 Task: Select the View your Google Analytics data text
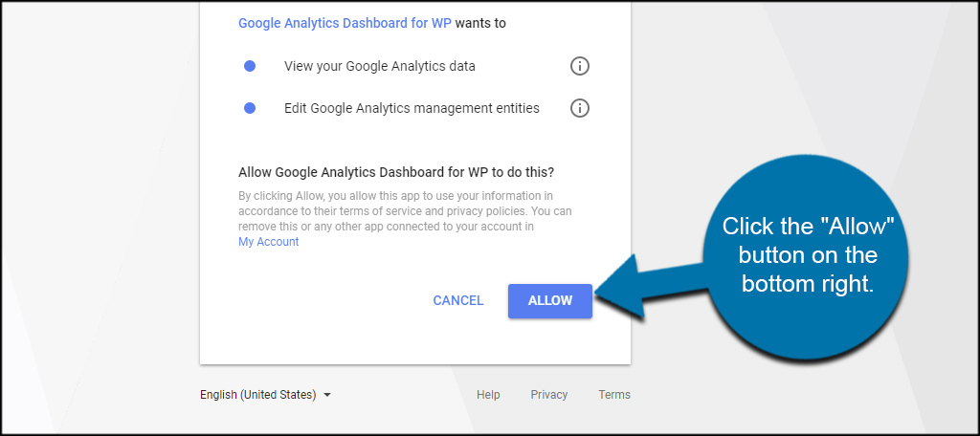tap(379, 66)
